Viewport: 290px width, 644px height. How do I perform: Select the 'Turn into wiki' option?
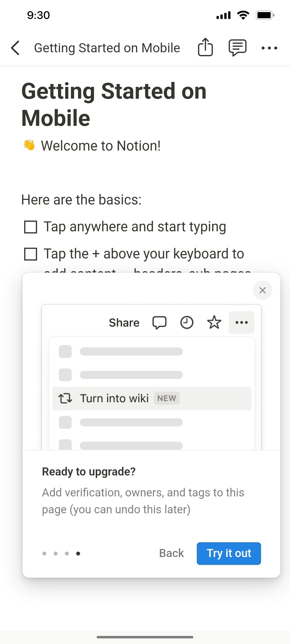pyautogui.click(x=115, y=398)
